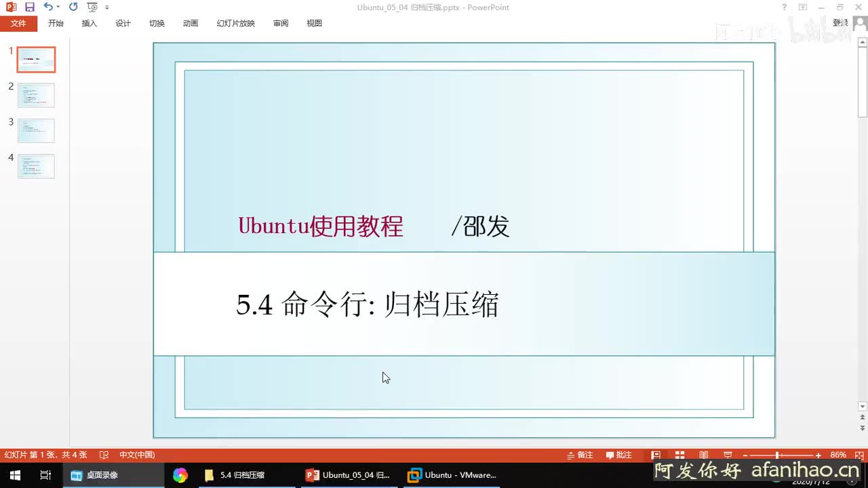Click the PowerPoint application logo icon
The height and width of the screenshot is (488, 868).
click(11, 7)
